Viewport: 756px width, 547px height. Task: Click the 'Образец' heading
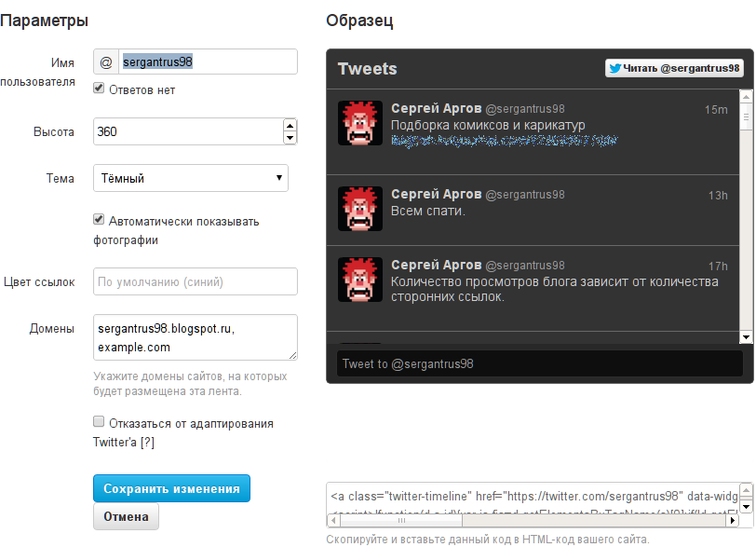coord(359,21)
